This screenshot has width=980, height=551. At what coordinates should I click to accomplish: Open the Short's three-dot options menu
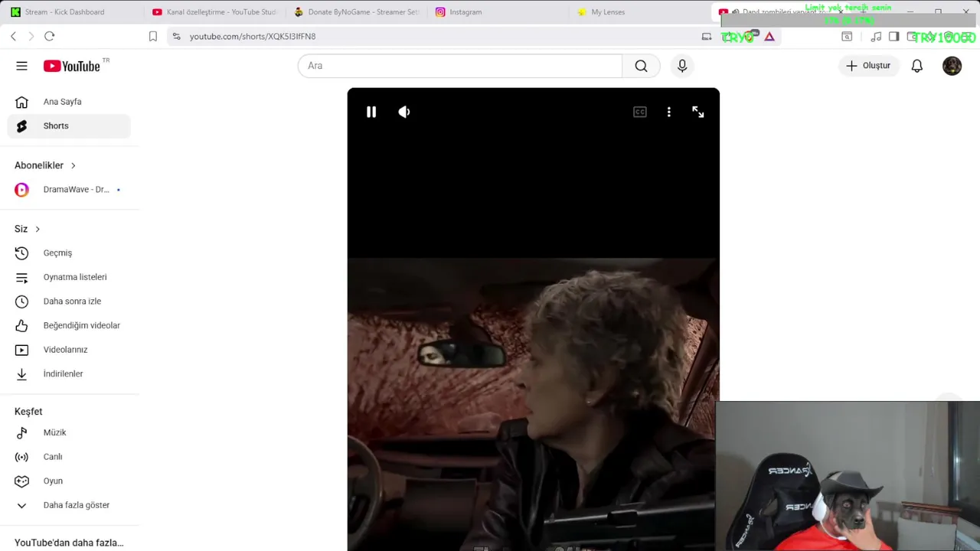coord(669,112)
